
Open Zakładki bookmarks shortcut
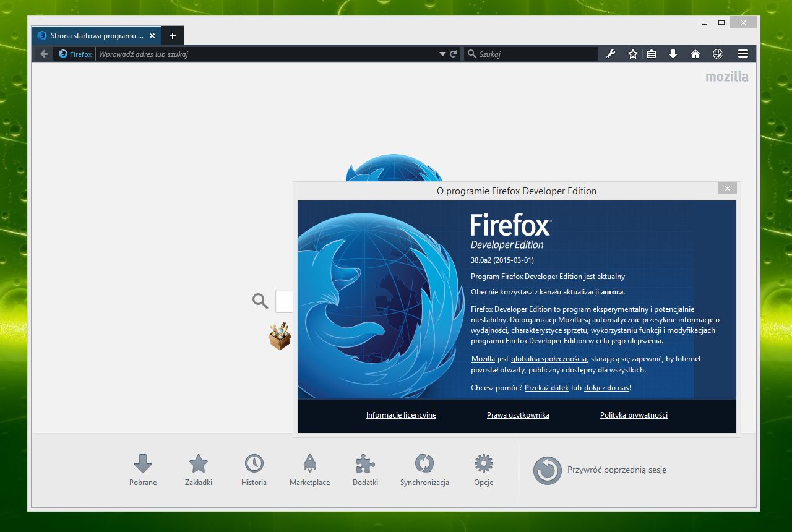[x=199, y=470]
